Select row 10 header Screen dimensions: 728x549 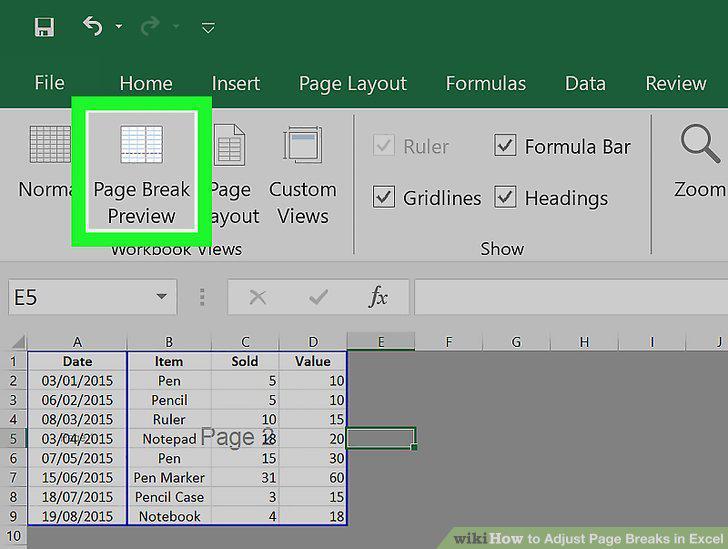tap(13, 536)
